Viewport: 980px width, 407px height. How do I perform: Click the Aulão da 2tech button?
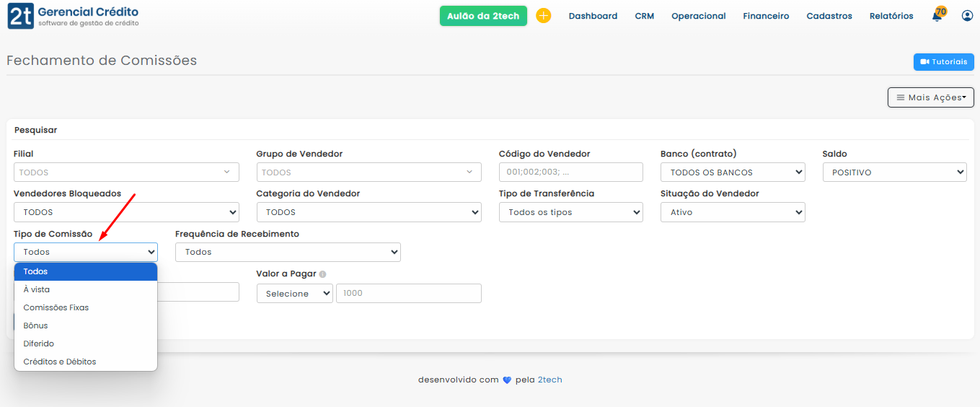tap(483, 16)
